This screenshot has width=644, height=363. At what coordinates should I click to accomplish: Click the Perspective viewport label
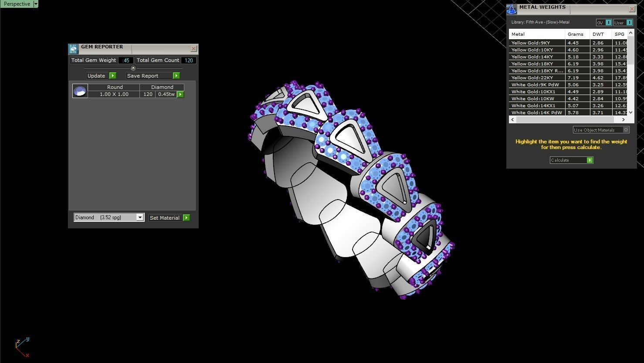pos(17,3)
